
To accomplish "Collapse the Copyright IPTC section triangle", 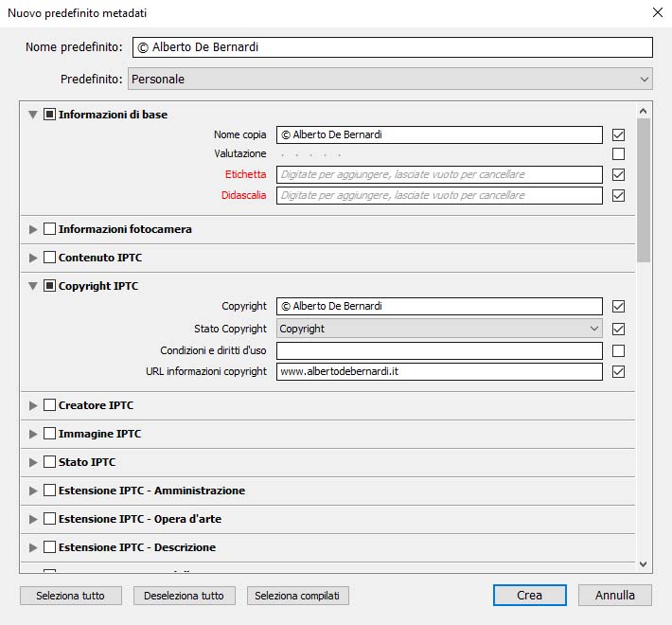I will pos(33,286).
